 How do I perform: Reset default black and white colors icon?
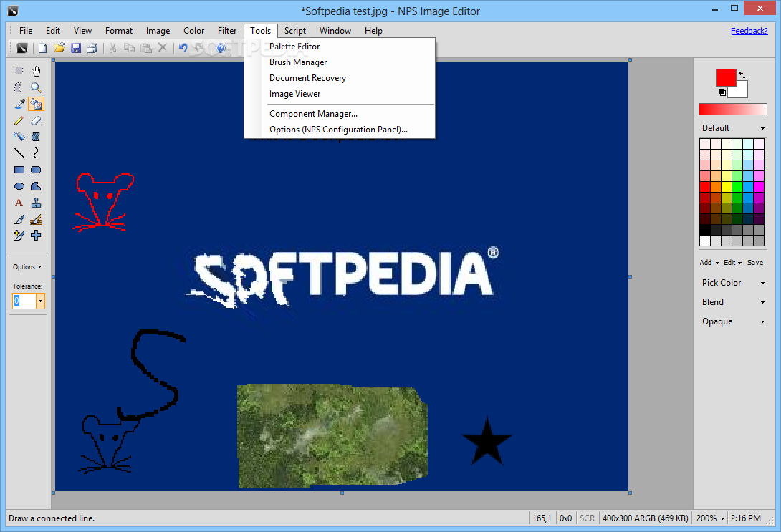722,92
